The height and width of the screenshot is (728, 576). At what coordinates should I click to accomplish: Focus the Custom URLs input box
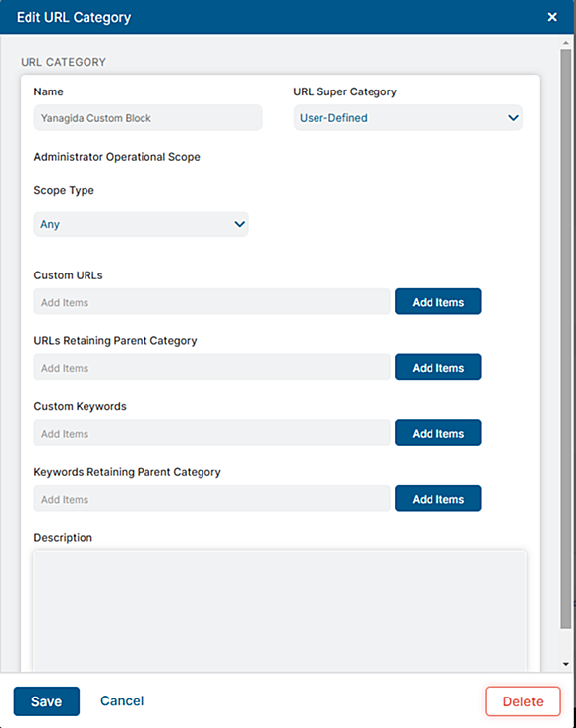212,302
